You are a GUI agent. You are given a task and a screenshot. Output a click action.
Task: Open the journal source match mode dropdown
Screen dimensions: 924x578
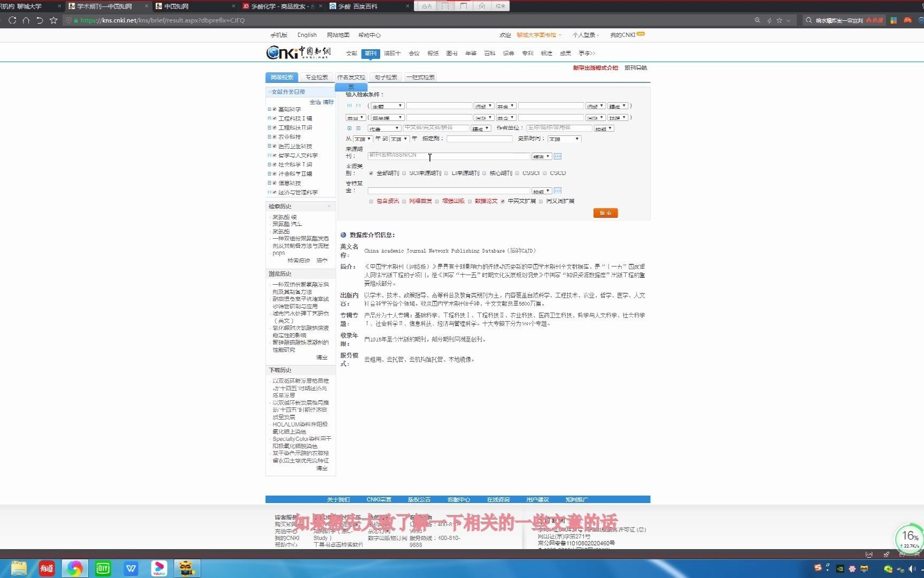541,156
